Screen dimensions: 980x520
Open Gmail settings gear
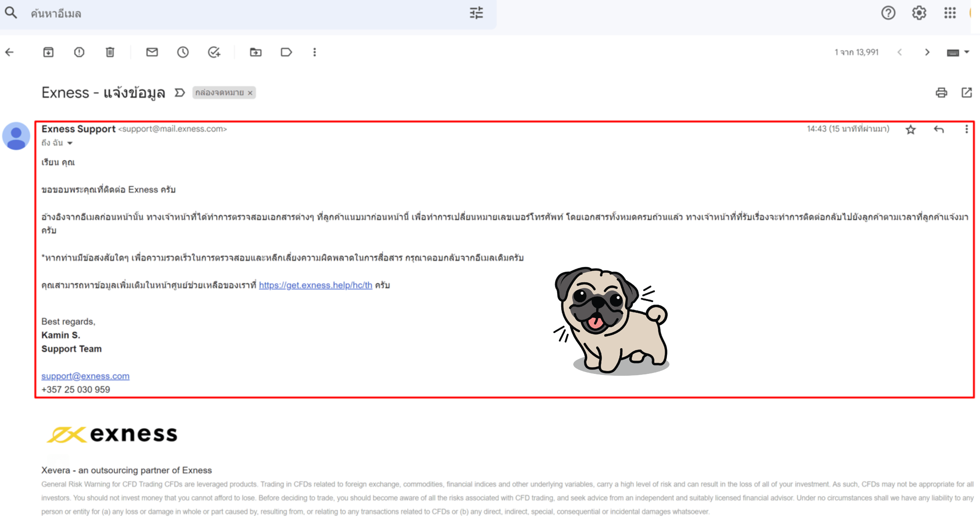tap(919, 13)
